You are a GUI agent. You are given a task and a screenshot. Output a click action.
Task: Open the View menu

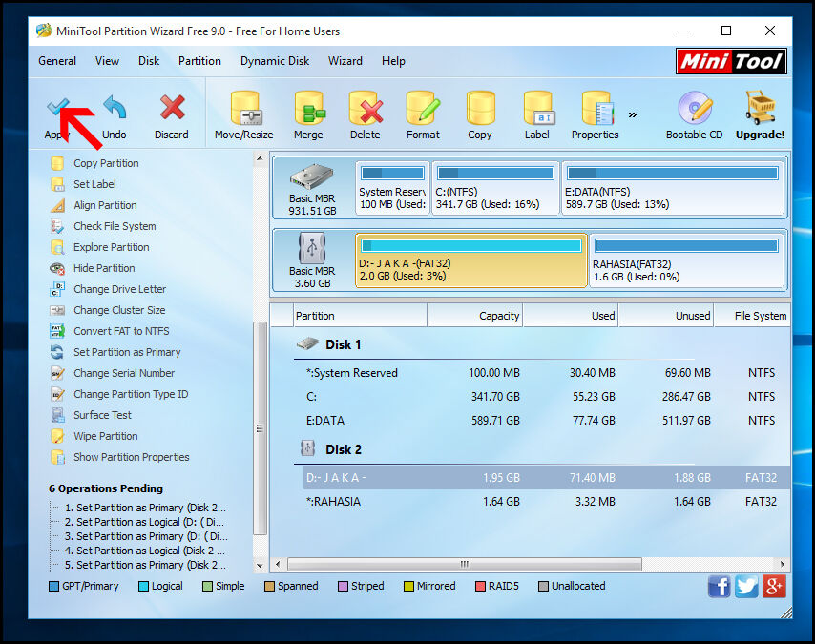(107, 61)
